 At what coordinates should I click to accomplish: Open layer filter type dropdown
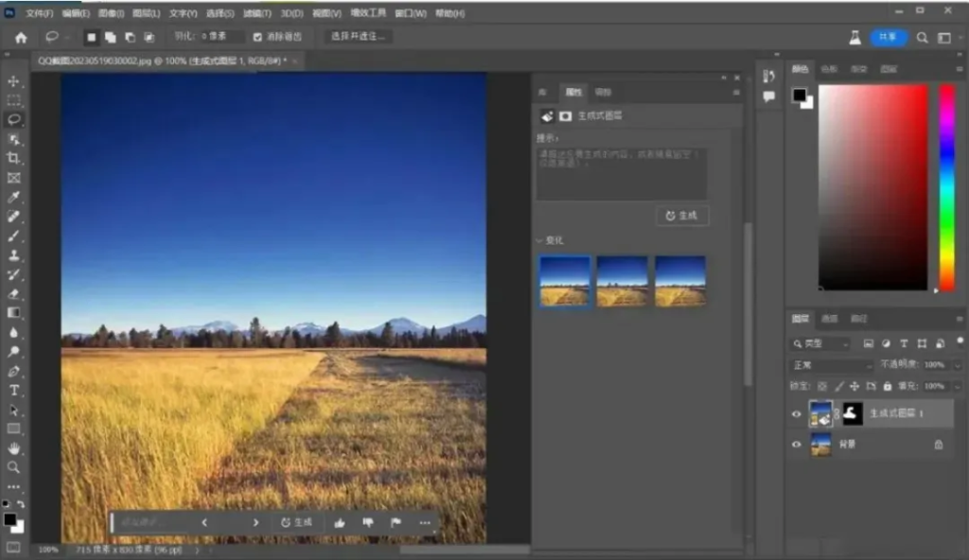tap(819, 343)
